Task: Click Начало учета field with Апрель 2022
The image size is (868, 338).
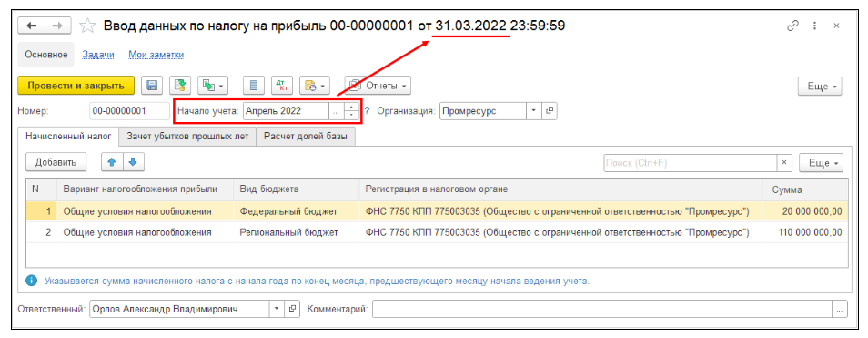Action: (287, 111)
